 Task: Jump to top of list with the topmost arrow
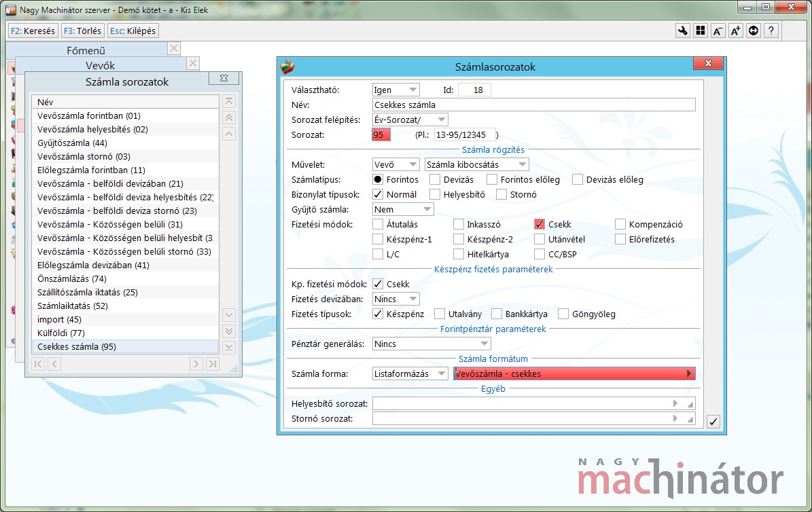[229, 101]
